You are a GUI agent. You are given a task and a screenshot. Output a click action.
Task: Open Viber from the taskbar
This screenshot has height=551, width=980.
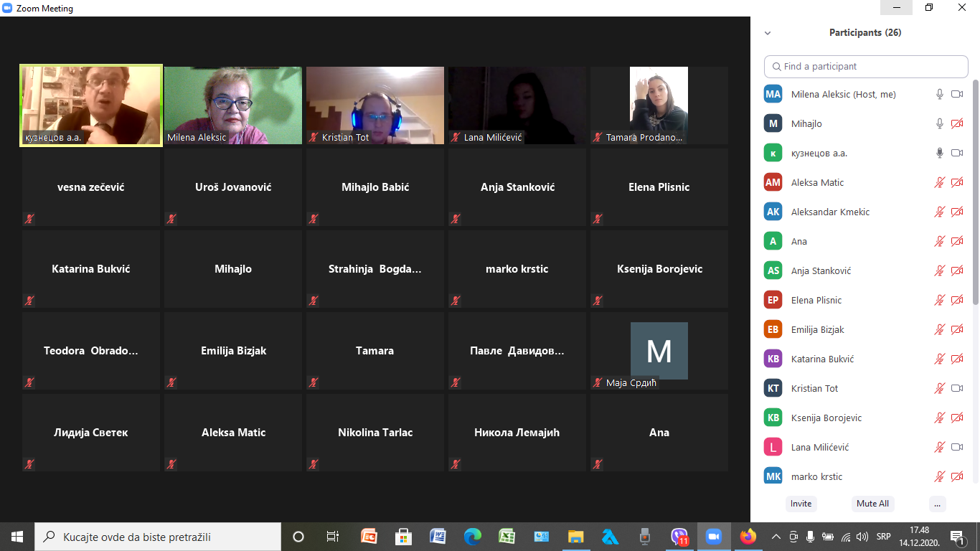tap(679, 536)
